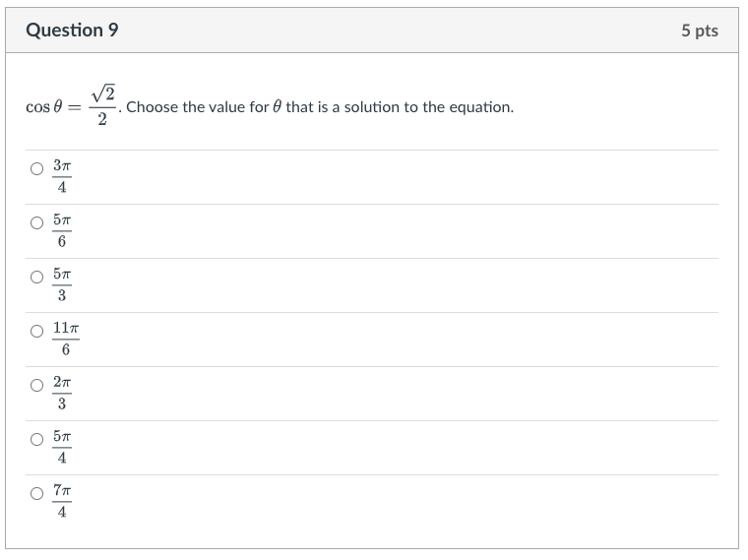Click the 7π/4 fraction label
The image size is (748, 560).
tap(62, 501)
